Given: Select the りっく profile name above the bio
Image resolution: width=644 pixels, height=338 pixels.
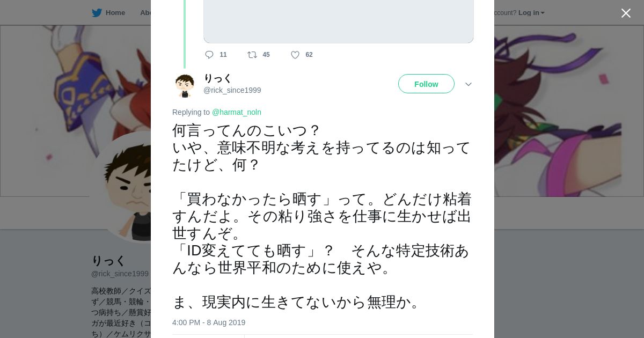Looking at the screenshot, I should click(x=108, y=261).
